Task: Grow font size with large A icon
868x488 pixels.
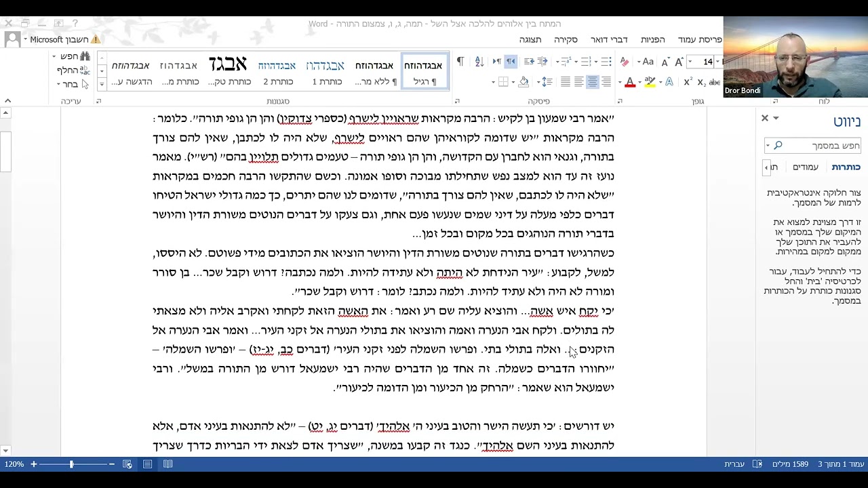Action: (679, 61)
